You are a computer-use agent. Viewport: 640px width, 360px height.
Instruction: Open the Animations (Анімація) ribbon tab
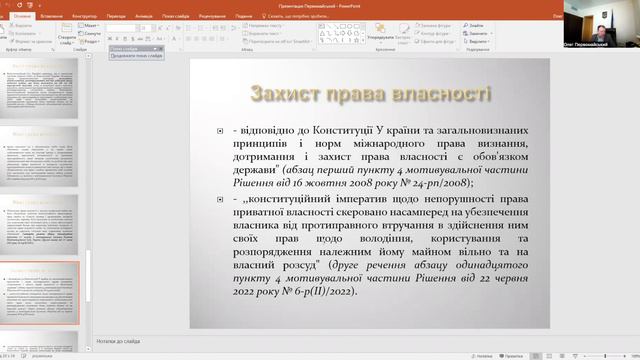click(144, 16)
